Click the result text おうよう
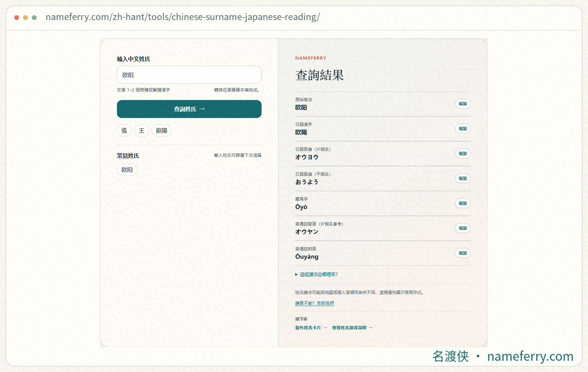This screenshot has height=372, width=588. [307, 182]
